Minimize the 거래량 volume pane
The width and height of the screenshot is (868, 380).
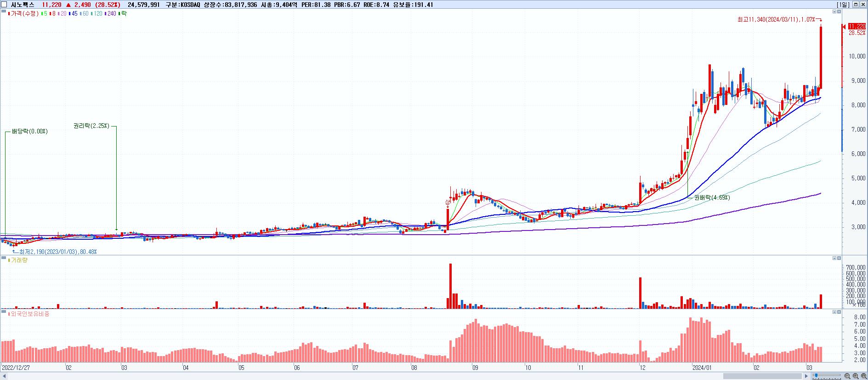[834, 259]
